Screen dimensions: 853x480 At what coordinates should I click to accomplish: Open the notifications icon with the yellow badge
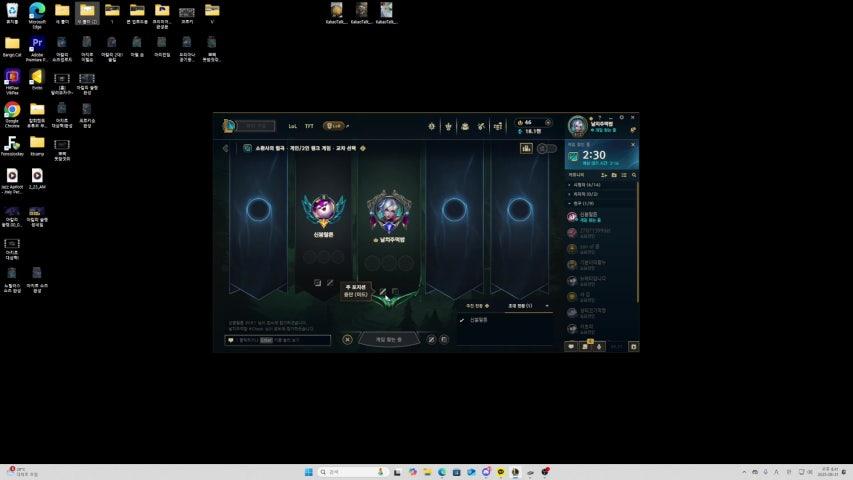click(585, 346)
